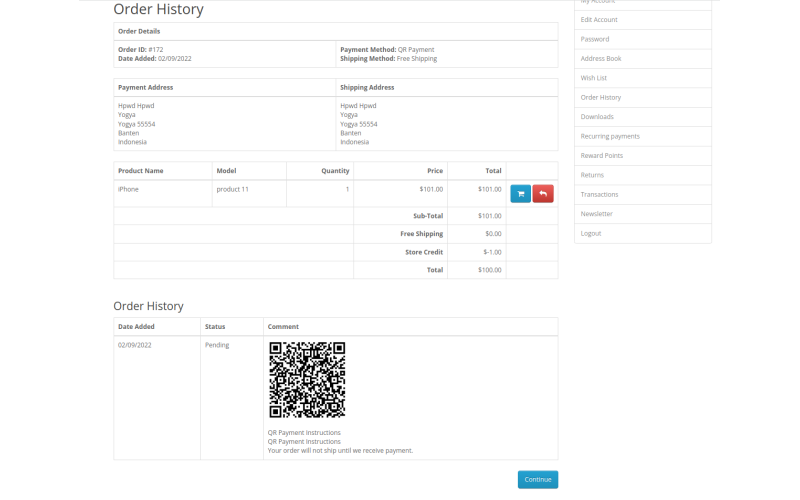The height and width of the screenshot is (500, 800).
Task: Go to Address Book
Action: 601,59
